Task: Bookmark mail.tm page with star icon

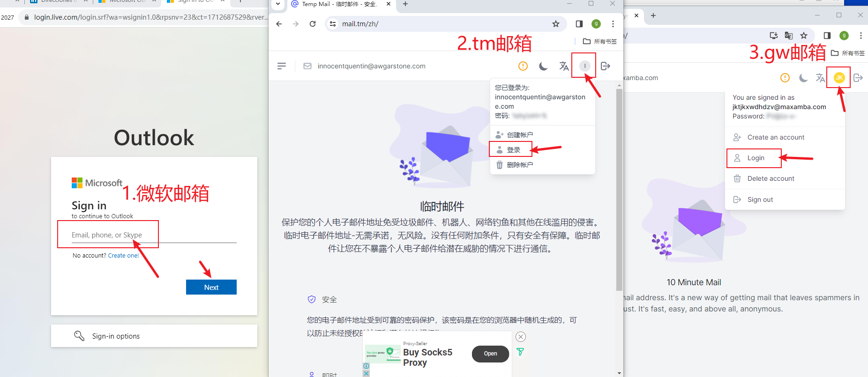Action: tap(556, 24)
